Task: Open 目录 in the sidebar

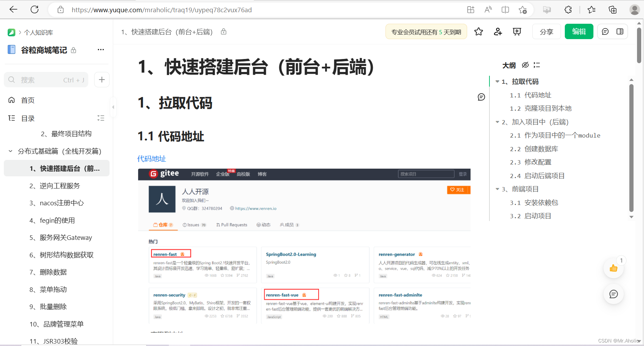Action: tap(28, 118)
